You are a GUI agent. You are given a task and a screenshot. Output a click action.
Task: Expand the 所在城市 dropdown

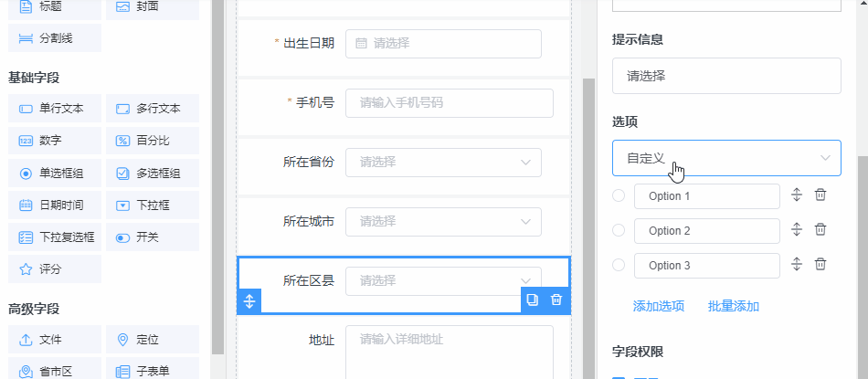tap(443, 221)
